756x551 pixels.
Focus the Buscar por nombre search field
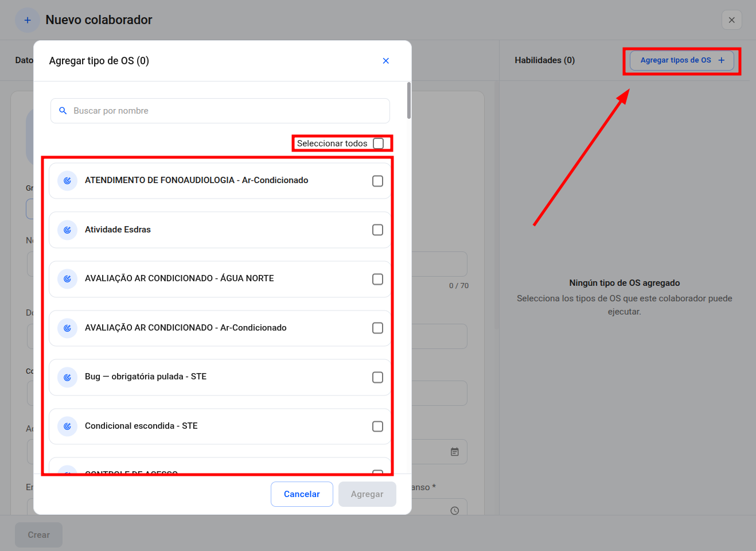coord(220,111)
